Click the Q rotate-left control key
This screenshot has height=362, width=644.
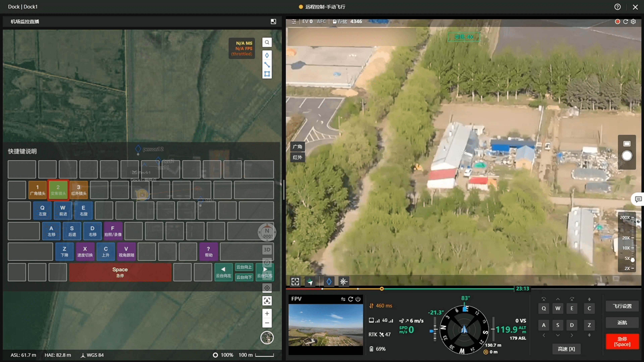(x=544, y=308)
